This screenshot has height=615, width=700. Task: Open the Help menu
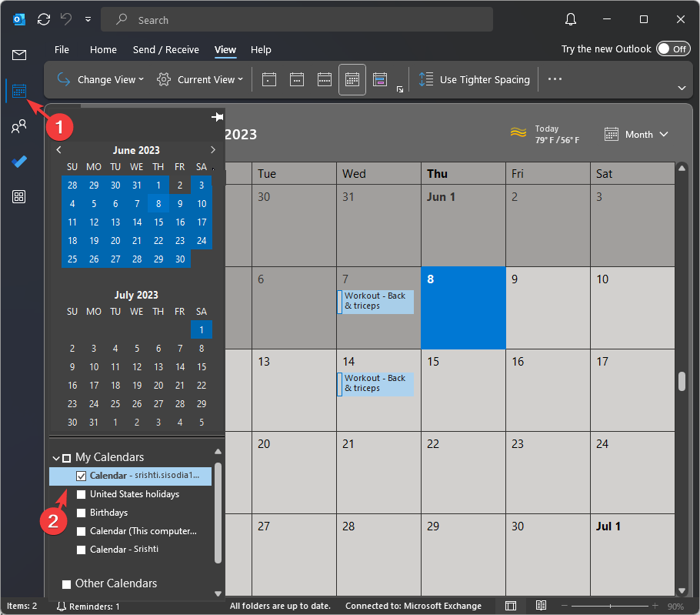pyautogui.click(x=261, y=49)
